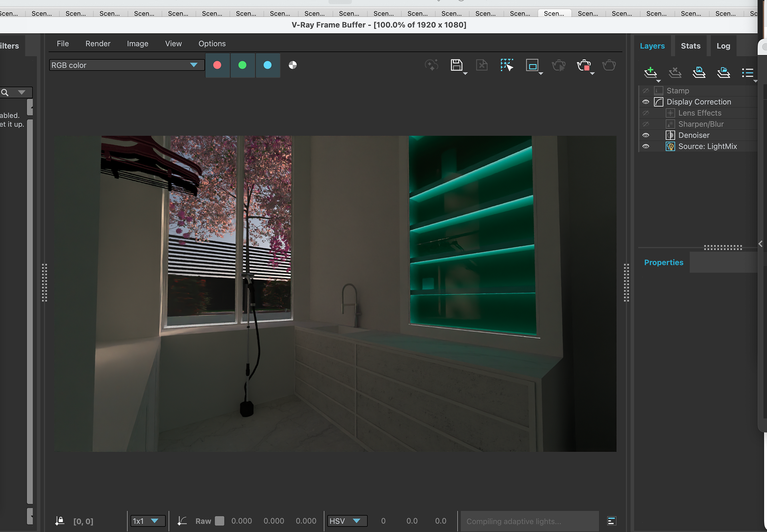The width and height of the screenshot is (767, 532).
Task: Click the Create layer icon
Action: pos(650,72)
